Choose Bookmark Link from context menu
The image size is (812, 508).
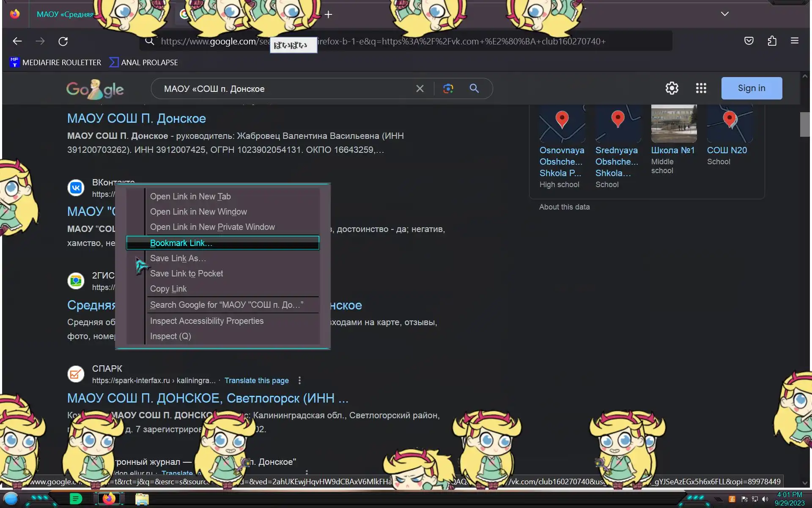click(181, 243)
